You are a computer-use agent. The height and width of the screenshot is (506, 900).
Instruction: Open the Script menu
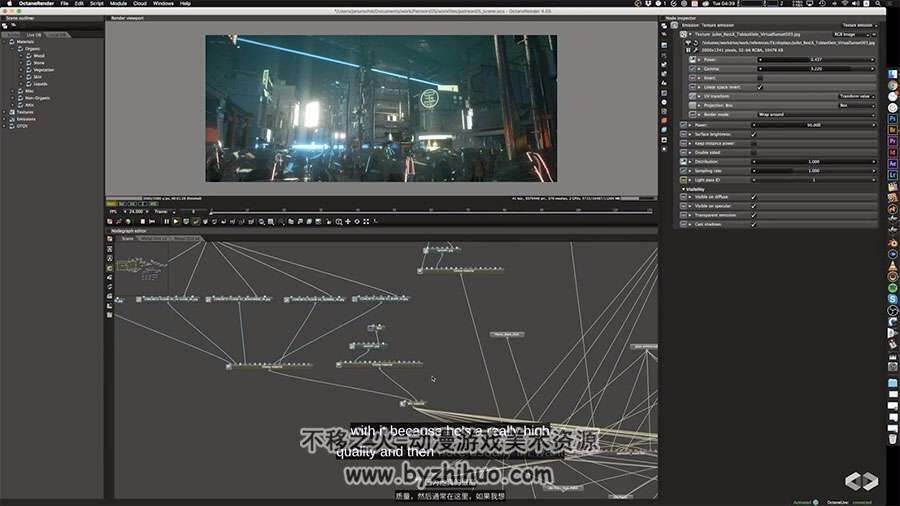click(96, 3)
